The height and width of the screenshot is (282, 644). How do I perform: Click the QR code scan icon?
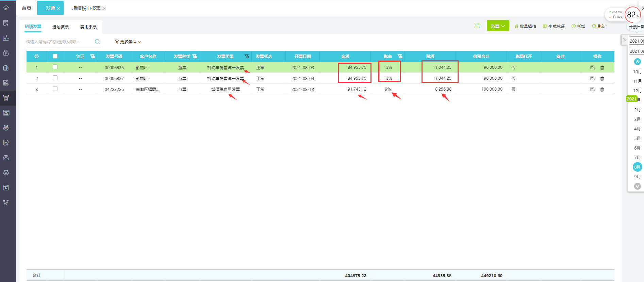(x=477, y=26)
